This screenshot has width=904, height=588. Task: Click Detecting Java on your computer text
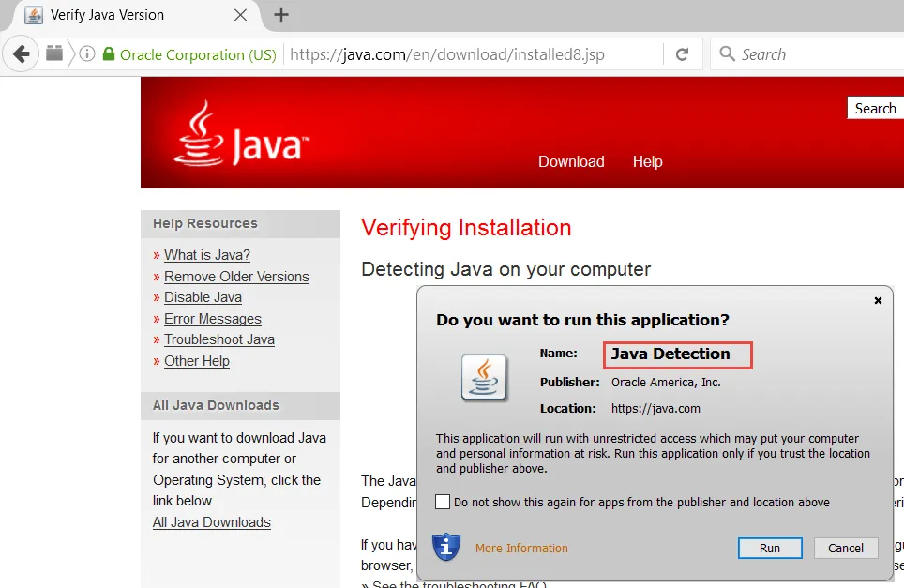(505, 269)
